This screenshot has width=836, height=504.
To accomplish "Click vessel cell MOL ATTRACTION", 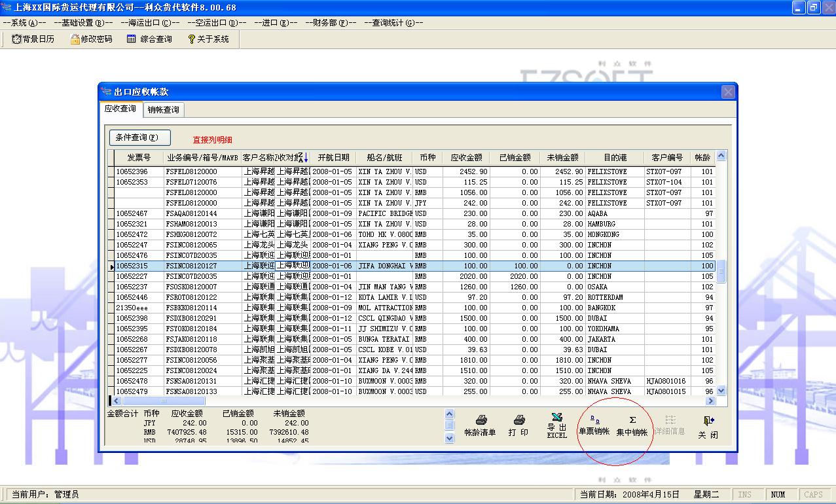I will click(385, 308).
